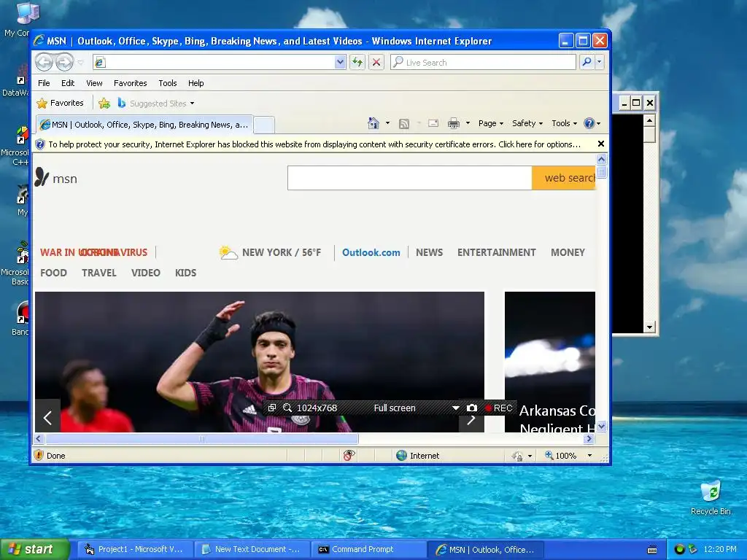Viewport: 747px width, 560px height.
Task: Click the recorder screenshot camera icon
Action: click(x=472, y=408)
